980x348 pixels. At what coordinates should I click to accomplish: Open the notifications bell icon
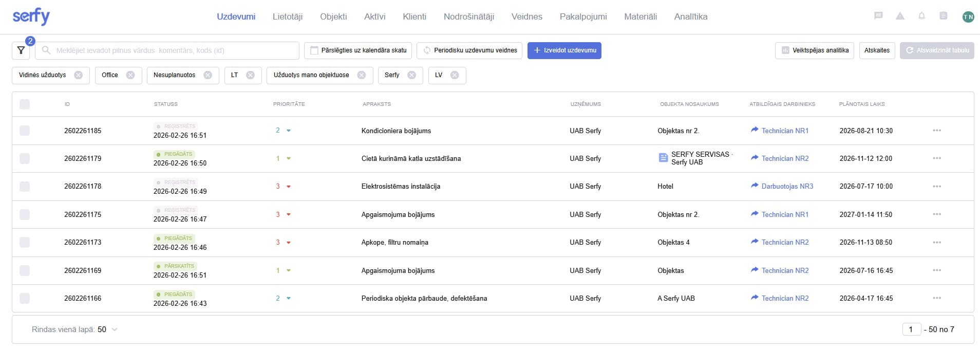(x=921, y=16)
